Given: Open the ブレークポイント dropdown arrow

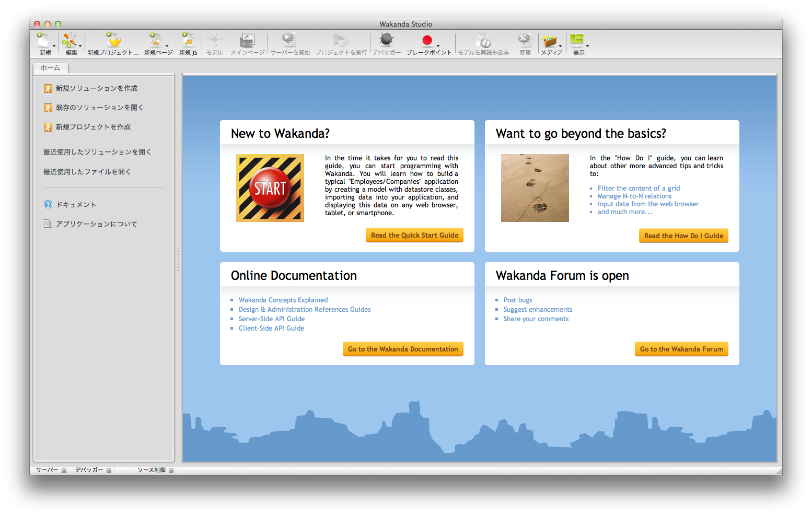Looking at the screenshot, I should [x=438, y=46].
